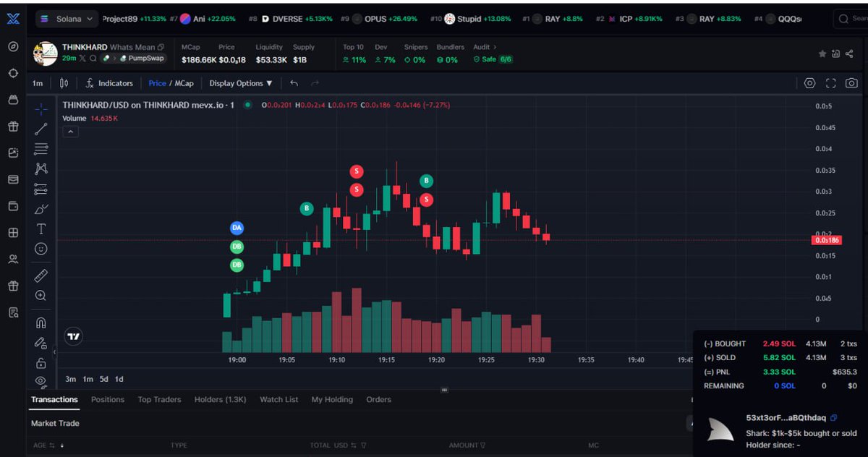Image resolution: width=868 pixels, height=457 pixels.
Task: Toggle hide all drawings eye icon
Action: [41, 380]
